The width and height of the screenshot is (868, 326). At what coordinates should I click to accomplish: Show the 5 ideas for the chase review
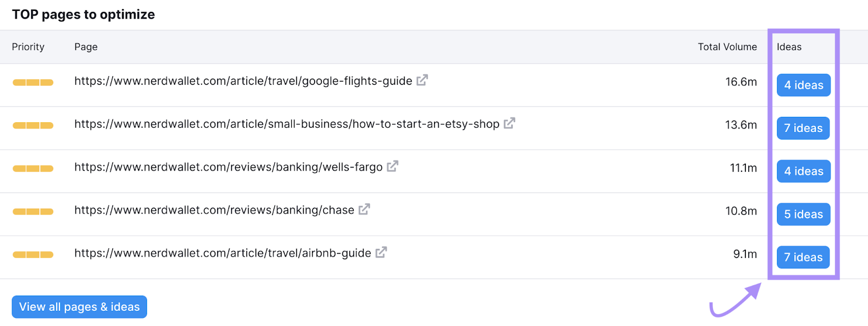(x=803, y=214)
